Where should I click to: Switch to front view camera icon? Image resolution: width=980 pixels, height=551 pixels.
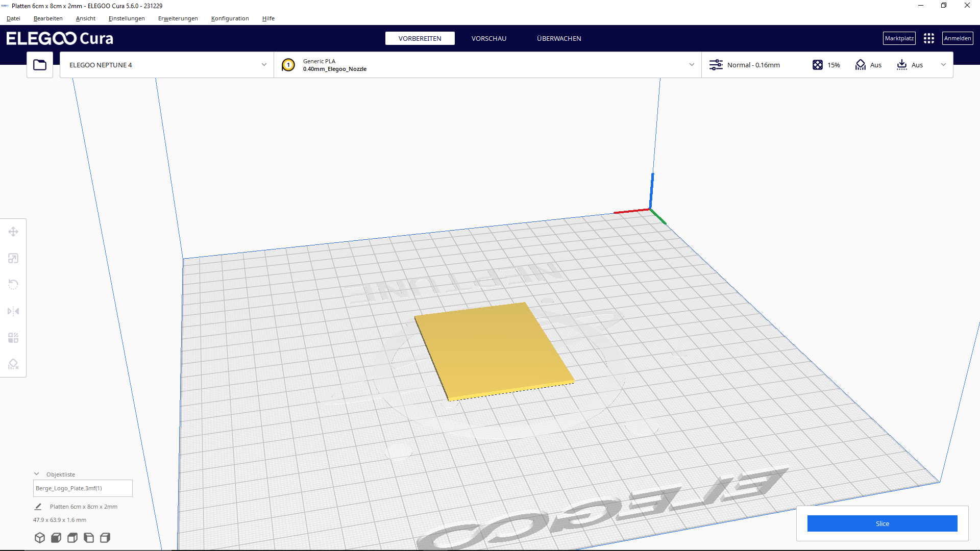(x=56, y=538)
